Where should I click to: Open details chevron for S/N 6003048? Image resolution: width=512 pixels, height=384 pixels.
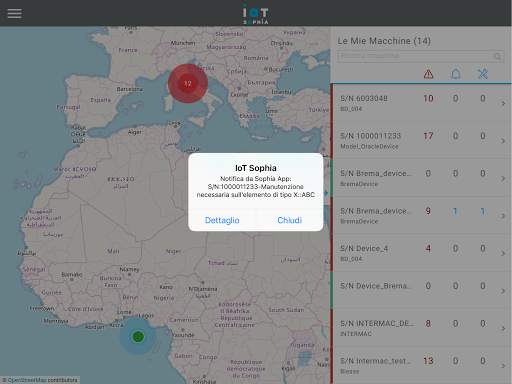[503, 104]
